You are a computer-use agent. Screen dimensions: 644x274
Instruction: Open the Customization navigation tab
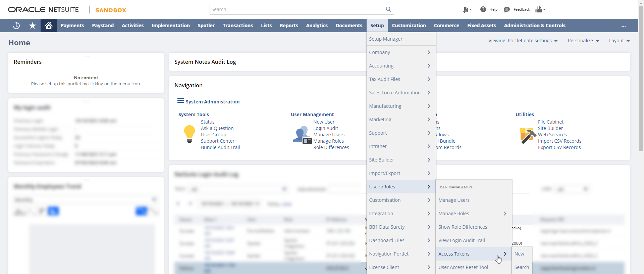(x=409, y=26)
